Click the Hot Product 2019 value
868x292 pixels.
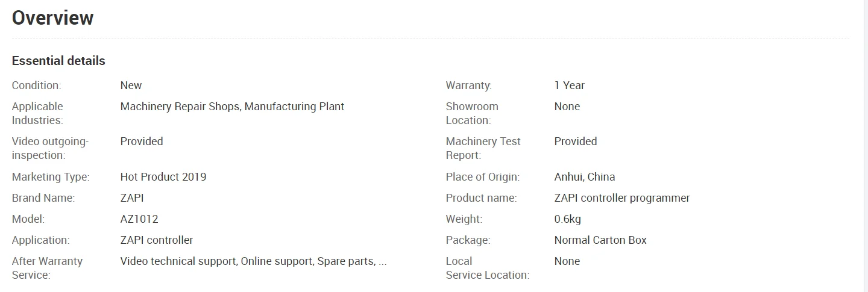click(163, 177)
